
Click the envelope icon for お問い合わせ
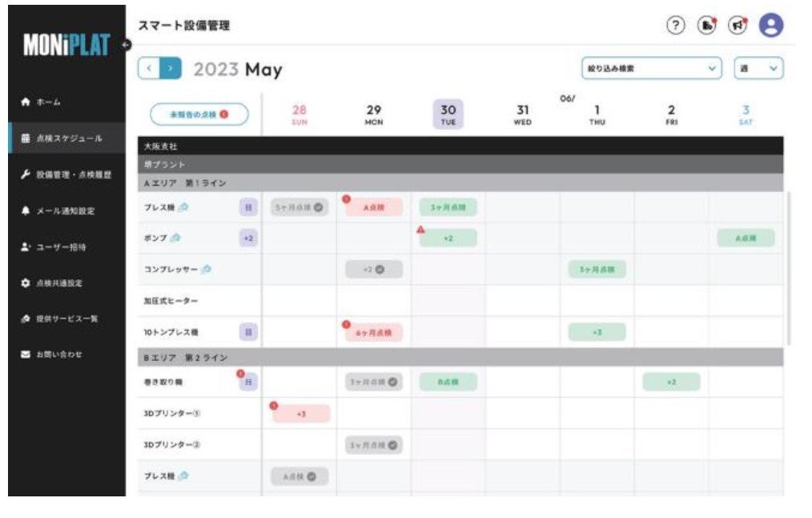click(25, 355)
